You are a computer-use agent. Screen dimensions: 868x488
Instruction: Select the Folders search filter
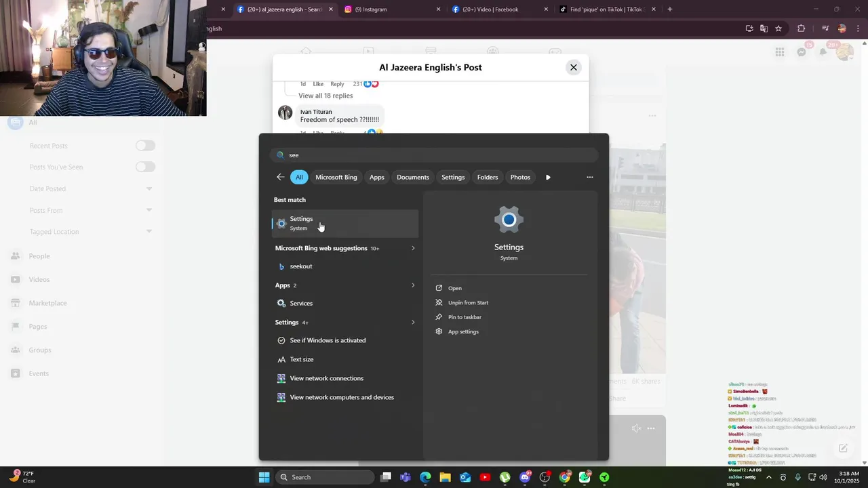tap(488, 177)
